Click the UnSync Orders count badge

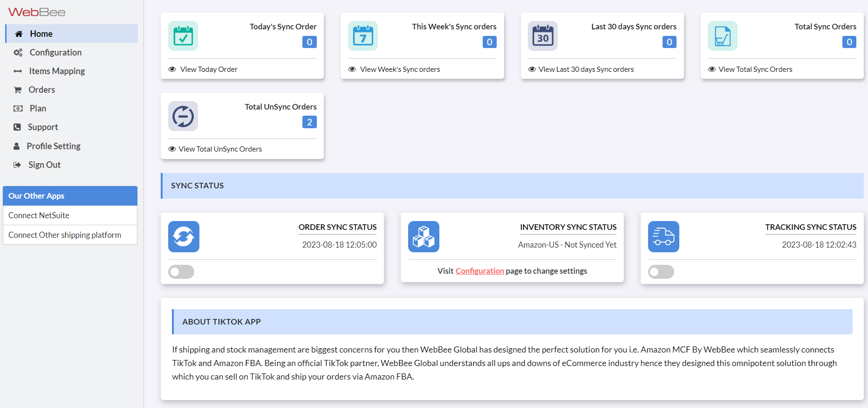click(x=309, y=122)
